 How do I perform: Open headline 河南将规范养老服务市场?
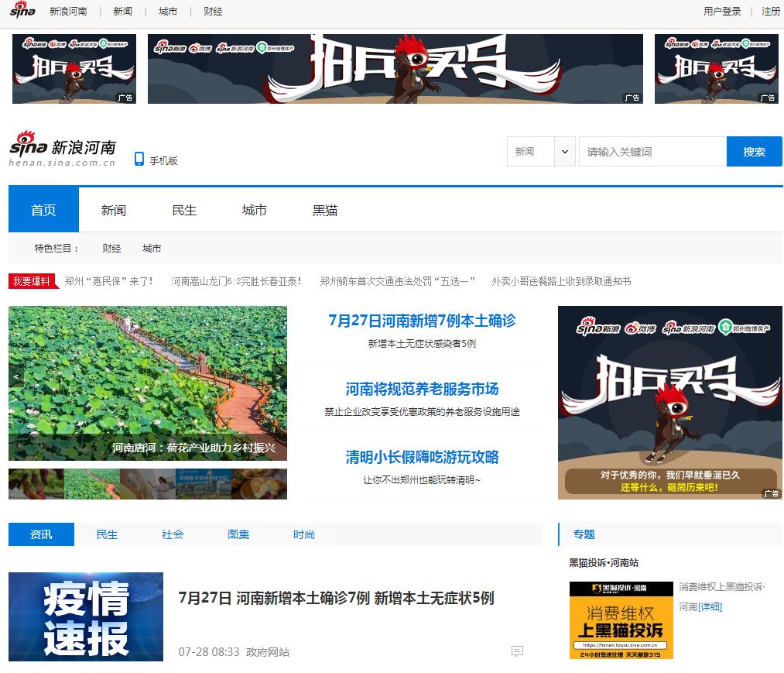click(x=422, y=389)
